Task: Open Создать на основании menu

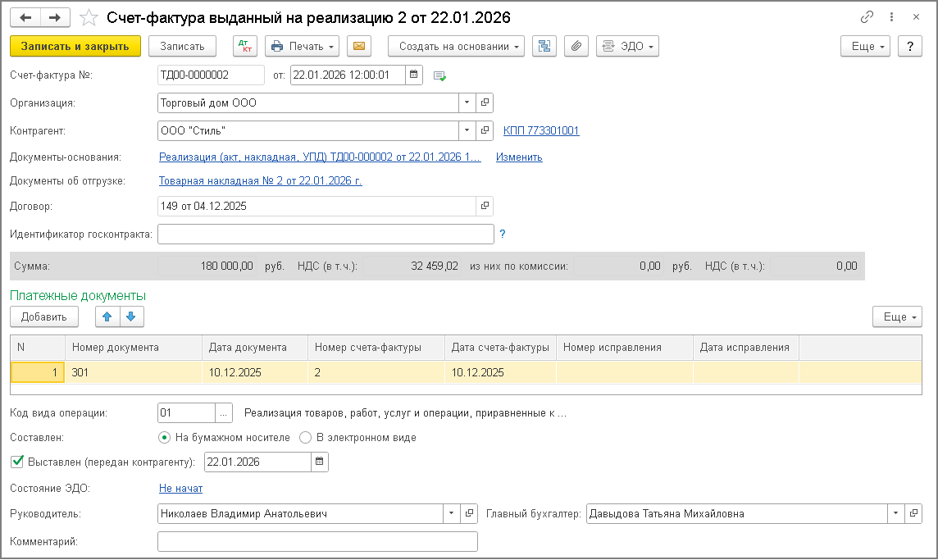Action: (456, 47)
